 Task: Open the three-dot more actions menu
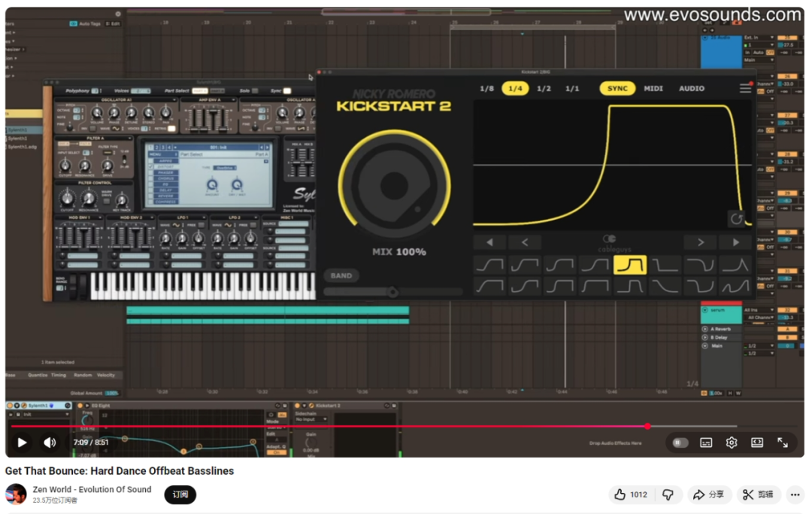click(x=795, y=495)
